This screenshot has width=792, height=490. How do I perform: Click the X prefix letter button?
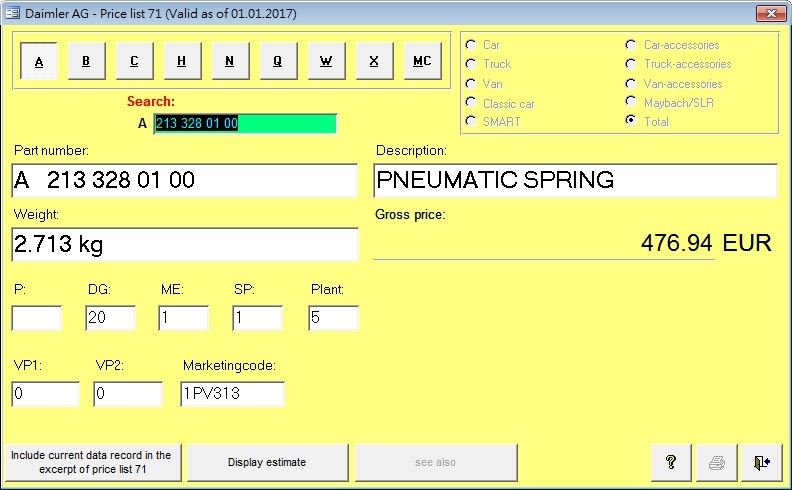(x=374, y=61)
